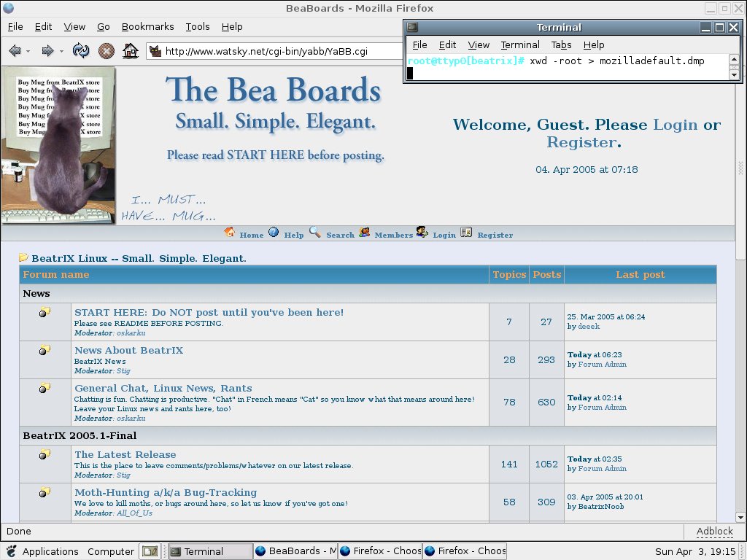
Task: Open the Firefox Help menu
Action: tap(232, 27)
